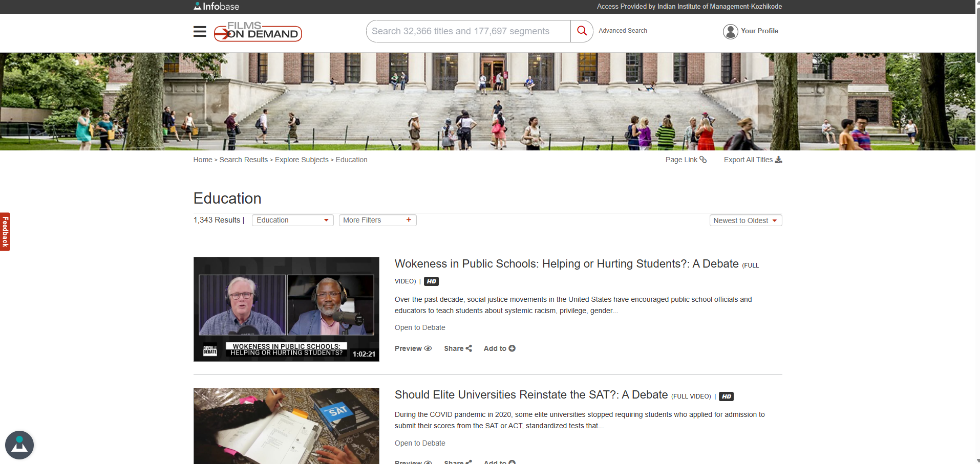Click the magnifying glass search button
The width and height of the screenshot is (980, 464).
coord(582,31)
